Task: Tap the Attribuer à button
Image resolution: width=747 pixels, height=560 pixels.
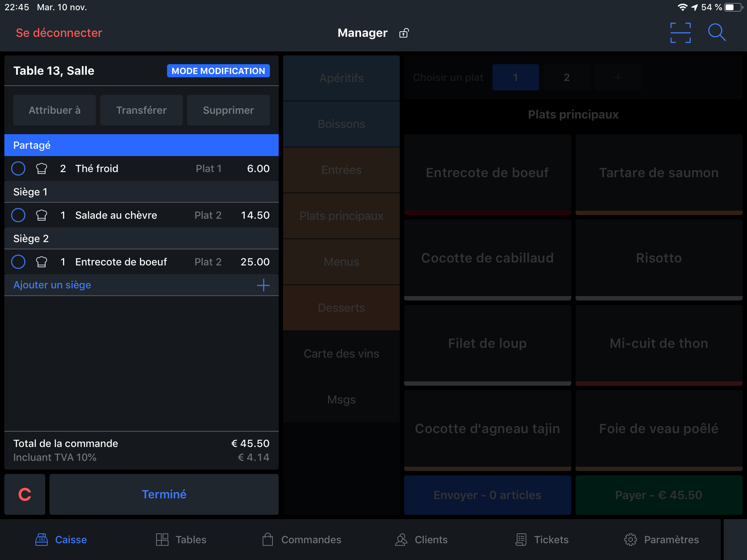Action: pyautogui.click(x=54, y=110)
